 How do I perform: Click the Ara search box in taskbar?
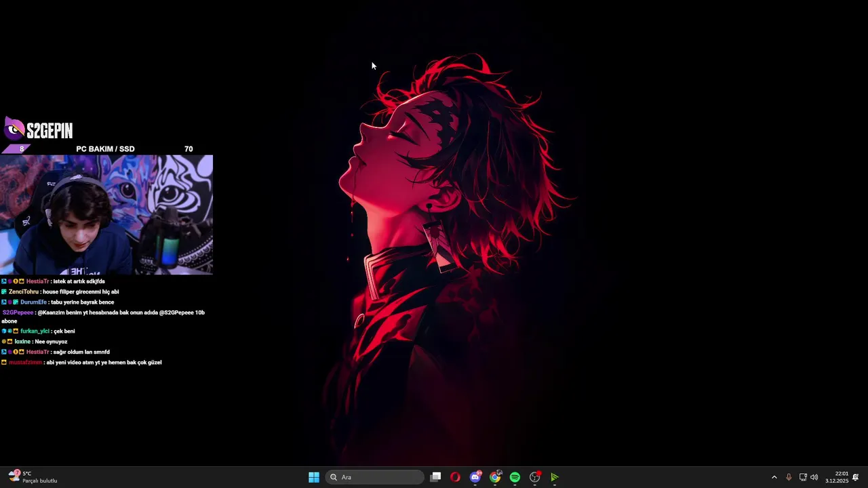pos(375,477)
